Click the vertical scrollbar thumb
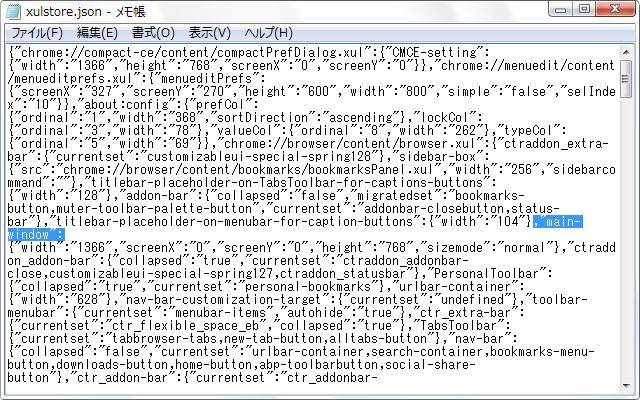Image resolution: width=640 pixels, height=400 pixels. coord(626,79)
